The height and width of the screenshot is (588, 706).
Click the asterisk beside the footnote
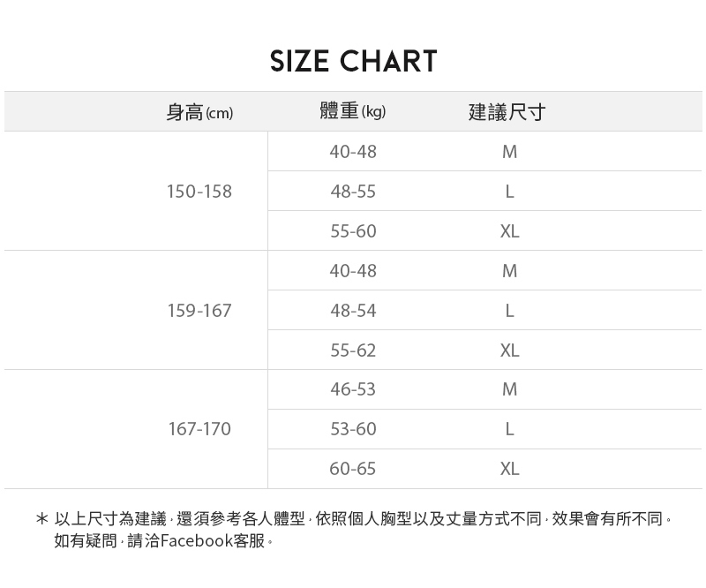pos(41,519)
